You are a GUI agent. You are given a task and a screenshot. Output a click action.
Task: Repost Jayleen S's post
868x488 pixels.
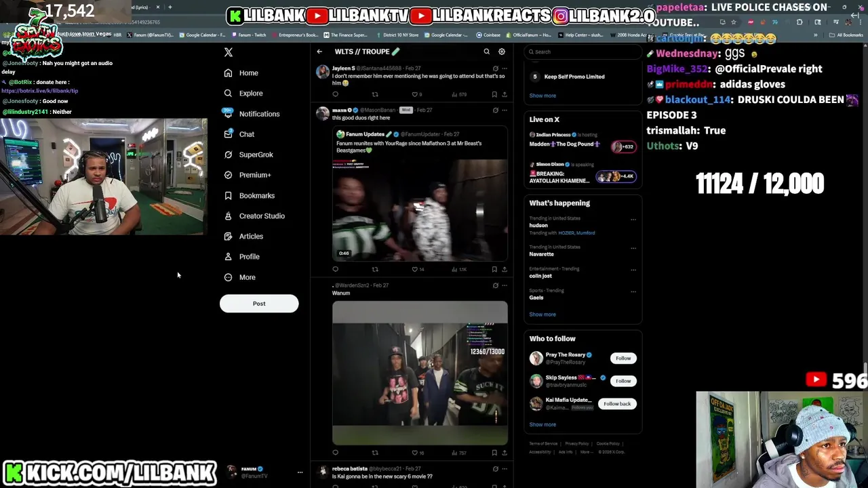375,94
